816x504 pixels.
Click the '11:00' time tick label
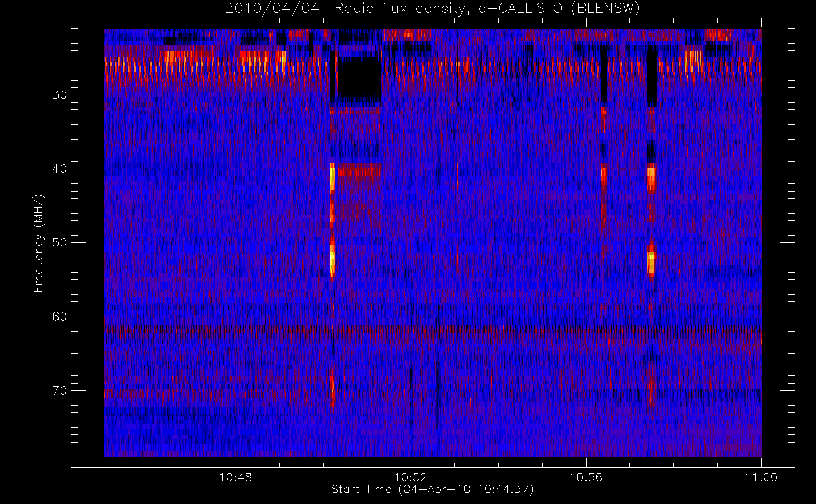tap(761, 477)
